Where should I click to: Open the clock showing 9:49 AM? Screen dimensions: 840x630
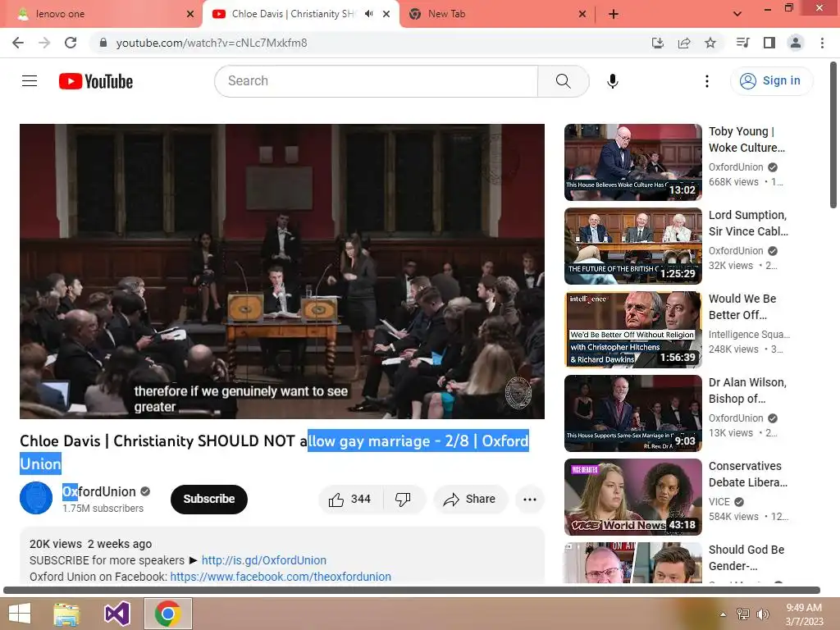[x=804, y=614]
